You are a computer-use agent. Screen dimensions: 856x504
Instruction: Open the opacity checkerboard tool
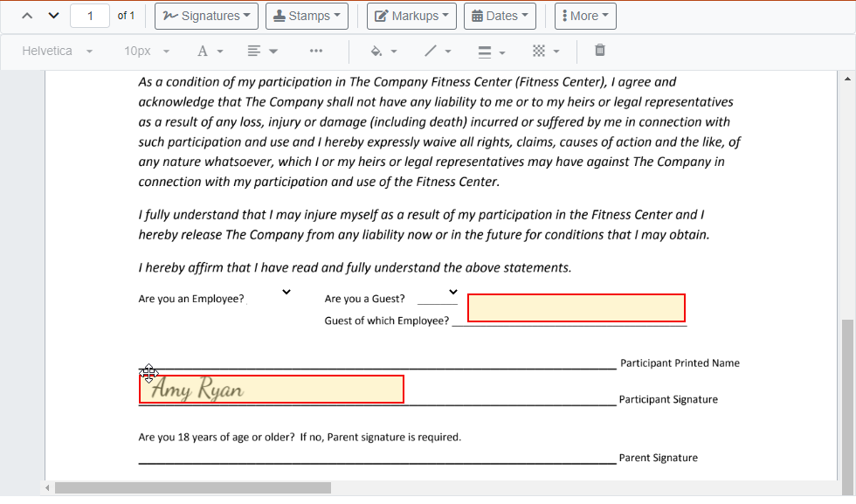click(546, 52)
